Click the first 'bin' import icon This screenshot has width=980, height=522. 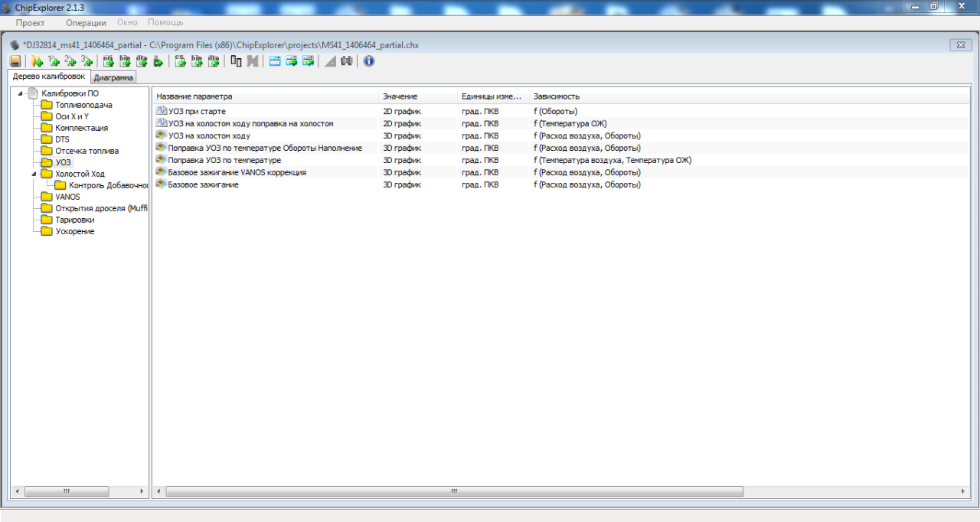[x=125, y=61]
